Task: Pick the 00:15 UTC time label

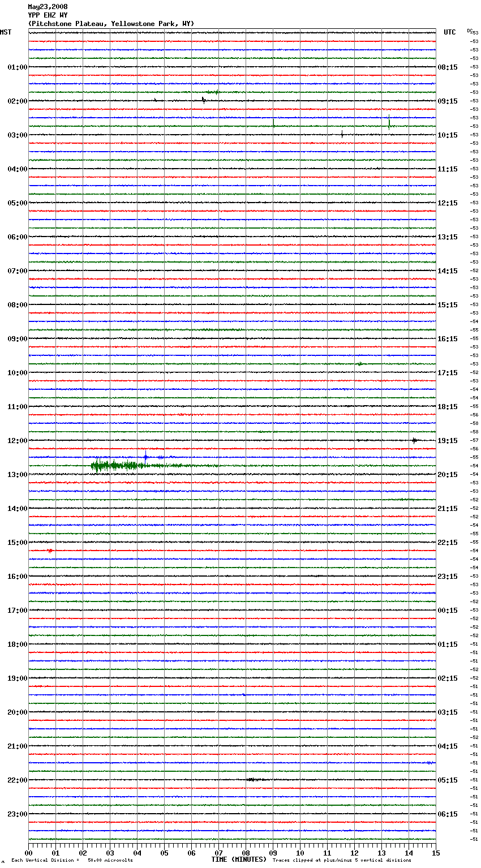Action: 448,611
